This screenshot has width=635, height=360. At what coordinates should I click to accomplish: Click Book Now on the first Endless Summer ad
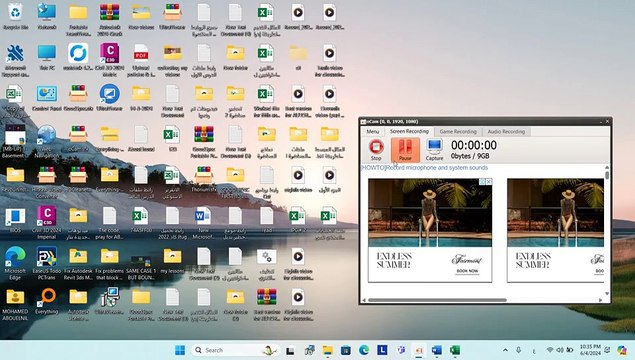467,271
